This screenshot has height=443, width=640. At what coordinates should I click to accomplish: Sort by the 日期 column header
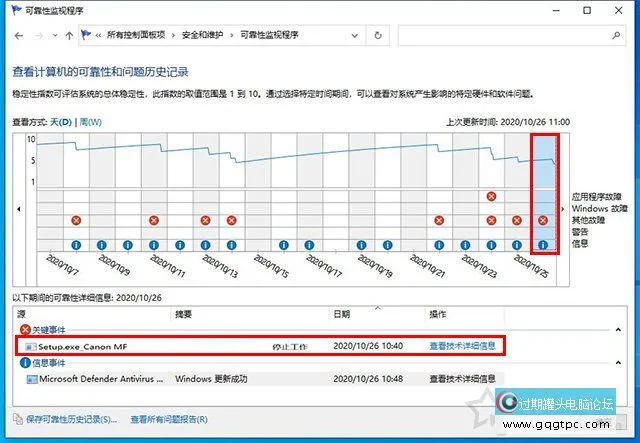click(342, 314)
